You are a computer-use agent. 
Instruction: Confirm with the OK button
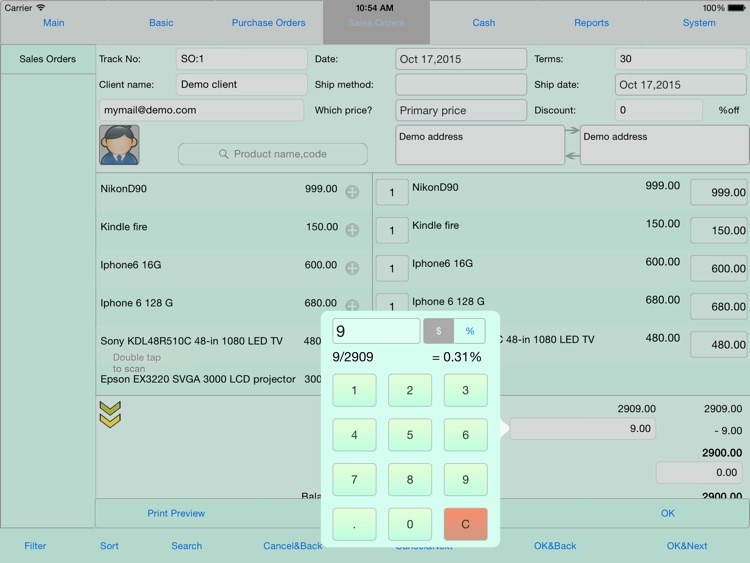point(668,513)
